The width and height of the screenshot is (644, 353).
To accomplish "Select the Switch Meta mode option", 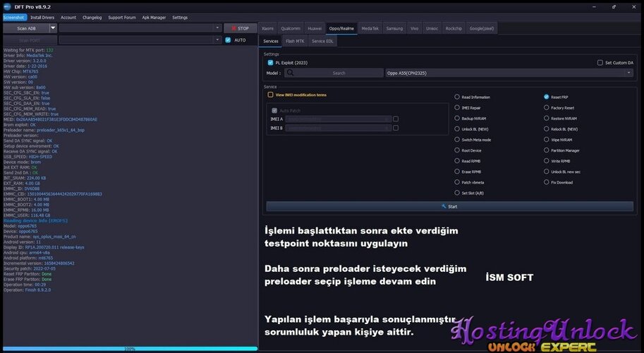I will point(457,140).
